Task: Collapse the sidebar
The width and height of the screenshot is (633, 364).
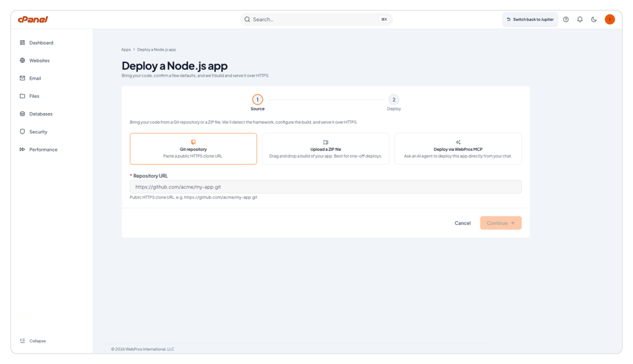Action: 33,341
